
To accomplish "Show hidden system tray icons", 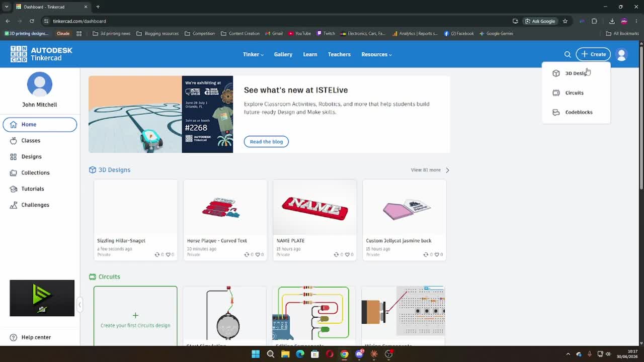I will (x=568, y=354).
